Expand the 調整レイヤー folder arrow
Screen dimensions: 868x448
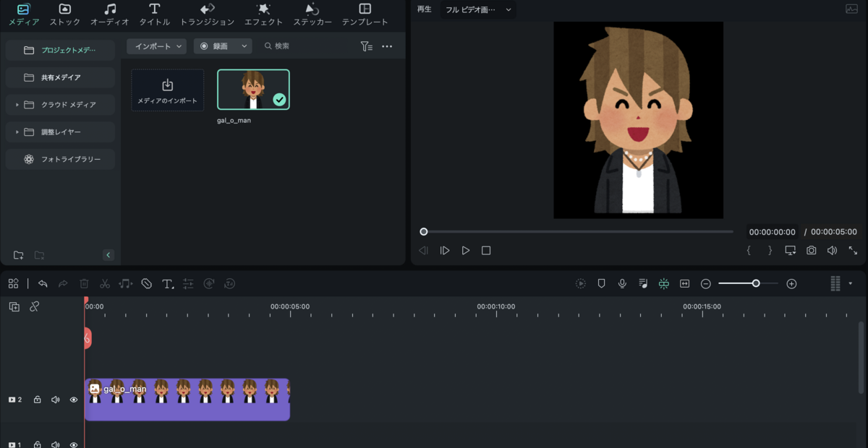17,132
